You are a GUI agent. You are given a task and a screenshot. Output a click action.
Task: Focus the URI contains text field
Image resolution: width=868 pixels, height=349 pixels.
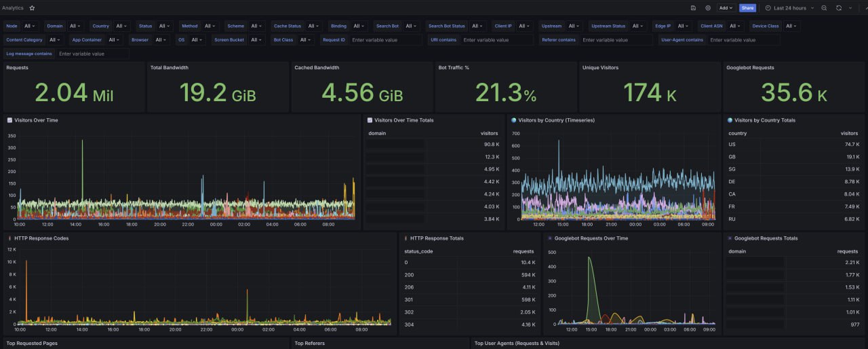point(496,40)
